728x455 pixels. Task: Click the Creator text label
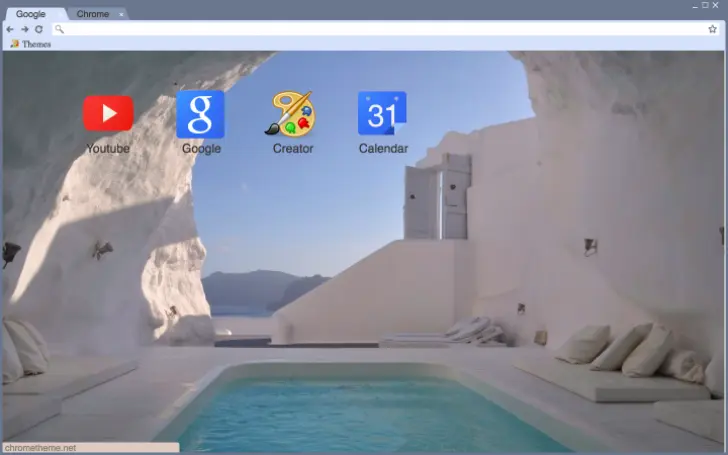click(x=292, y=149)
